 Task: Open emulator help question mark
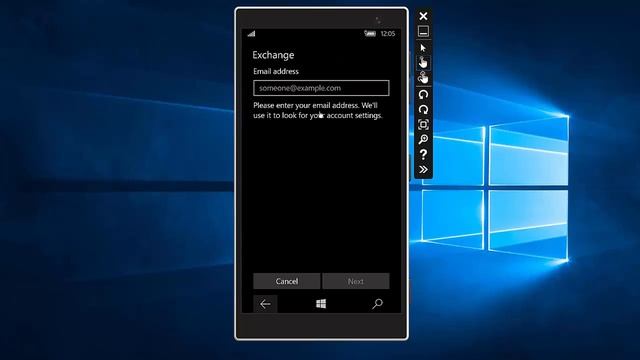click(423, 154)
